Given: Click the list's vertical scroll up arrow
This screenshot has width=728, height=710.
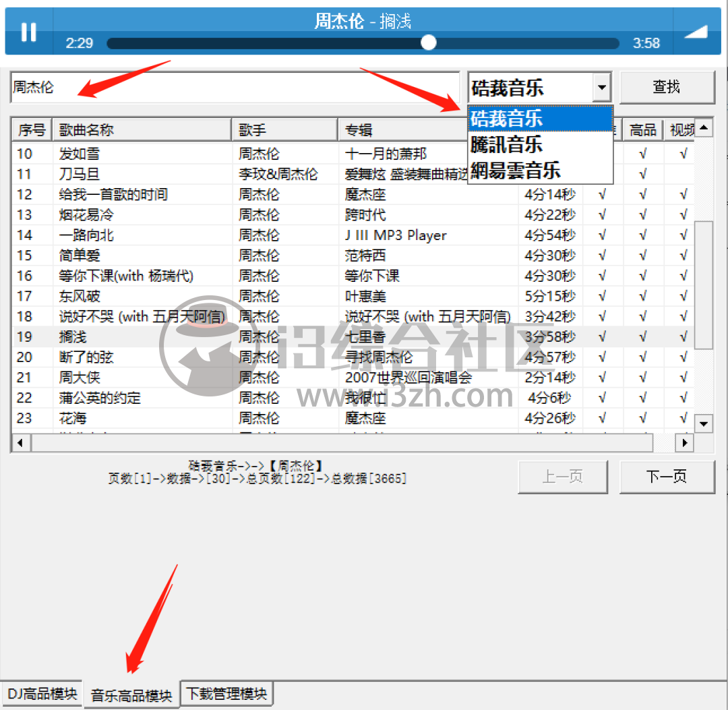Looking at the screenshot, I should pos(704,127).
